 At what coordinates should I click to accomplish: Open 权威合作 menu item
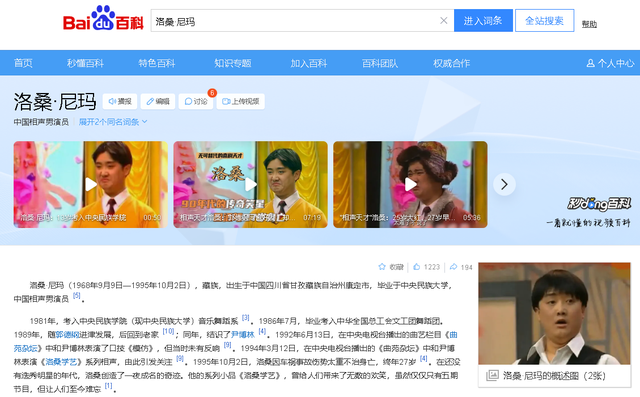point(451,63)
